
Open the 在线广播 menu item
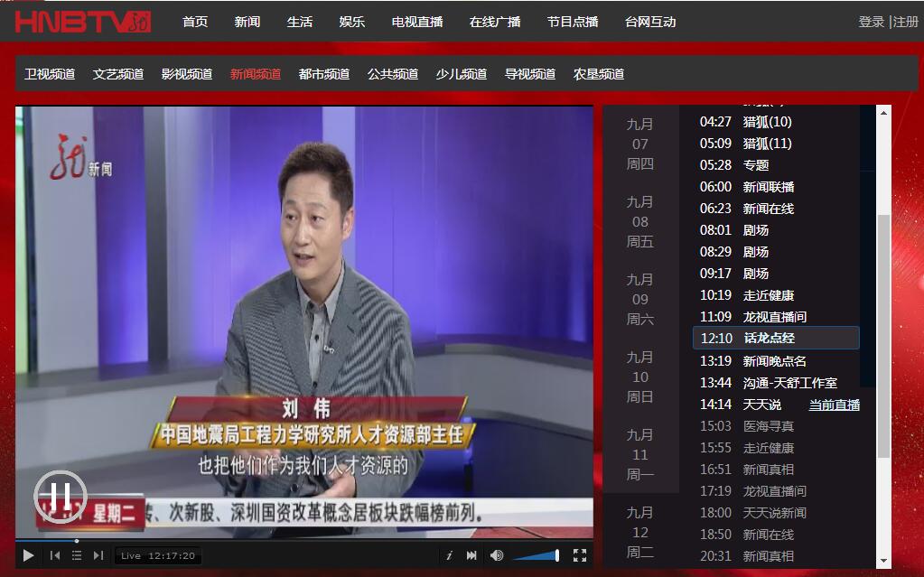495,22
